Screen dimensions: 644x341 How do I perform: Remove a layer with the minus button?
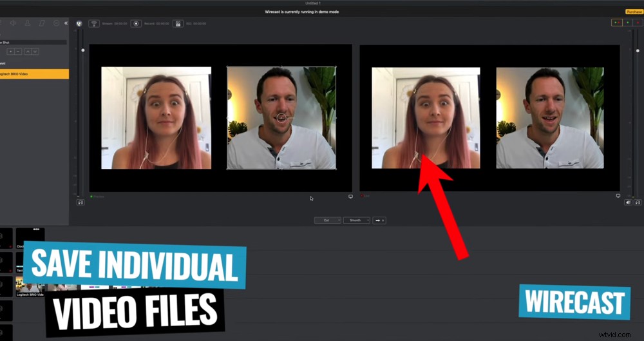[17, 52]
